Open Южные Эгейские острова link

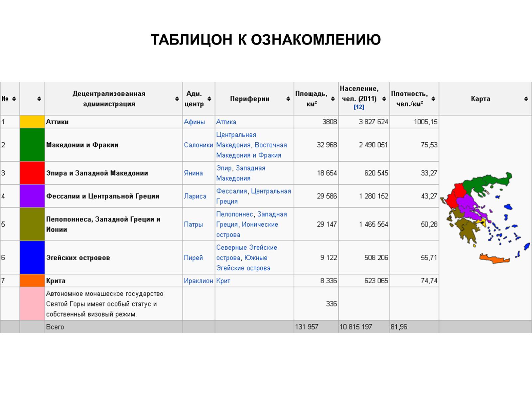tap(243, 263)
